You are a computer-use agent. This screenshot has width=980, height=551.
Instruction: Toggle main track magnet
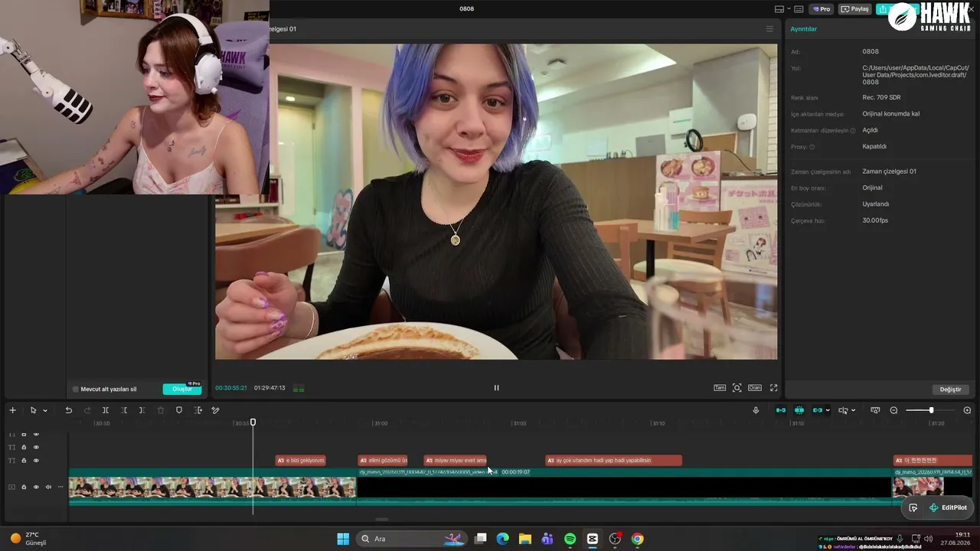781,410
